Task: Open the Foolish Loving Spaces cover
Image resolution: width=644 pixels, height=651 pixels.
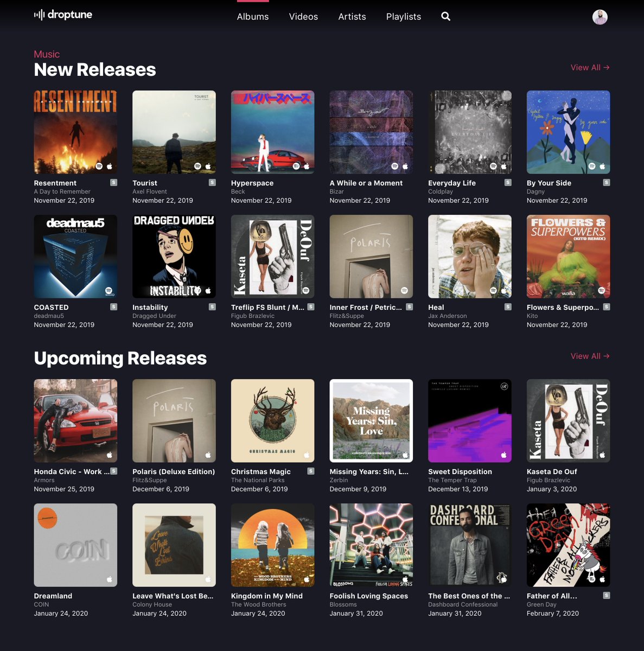Action: [x=371, y=545]
